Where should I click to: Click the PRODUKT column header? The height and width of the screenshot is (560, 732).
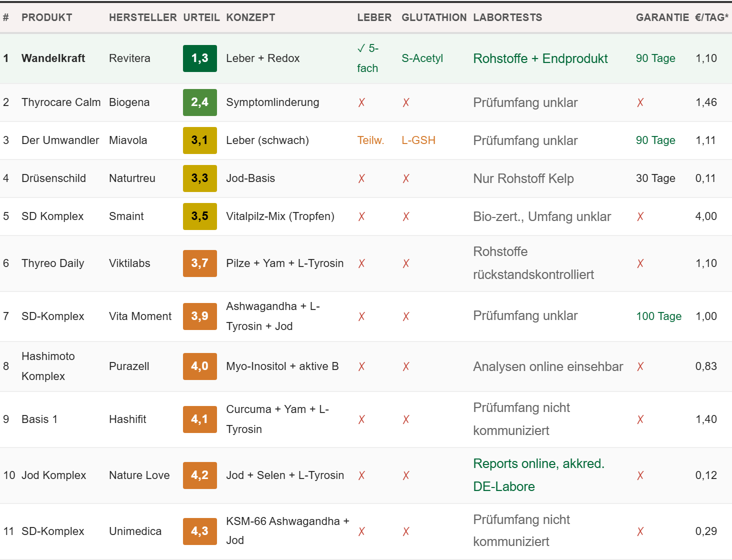[x=47, y=17]
